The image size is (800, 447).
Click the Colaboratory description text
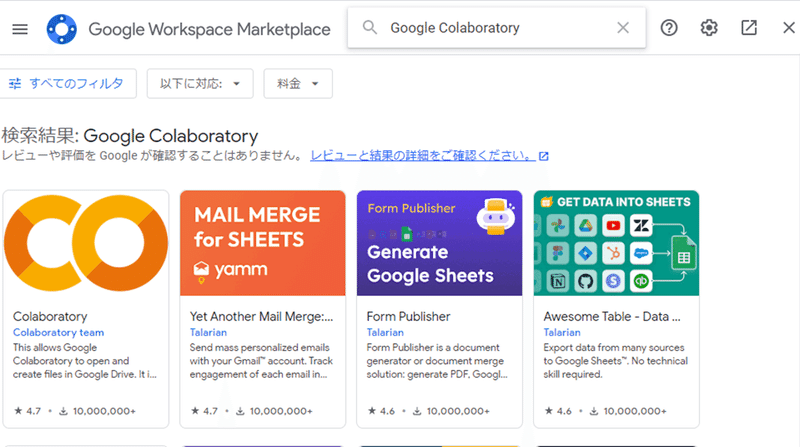[x=85, y=361]
